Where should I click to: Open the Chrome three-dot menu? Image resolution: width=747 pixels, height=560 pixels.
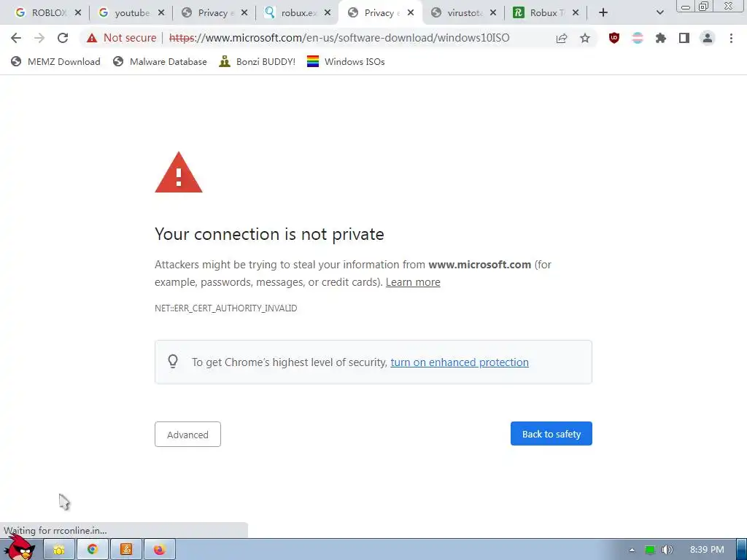(731, 38)
